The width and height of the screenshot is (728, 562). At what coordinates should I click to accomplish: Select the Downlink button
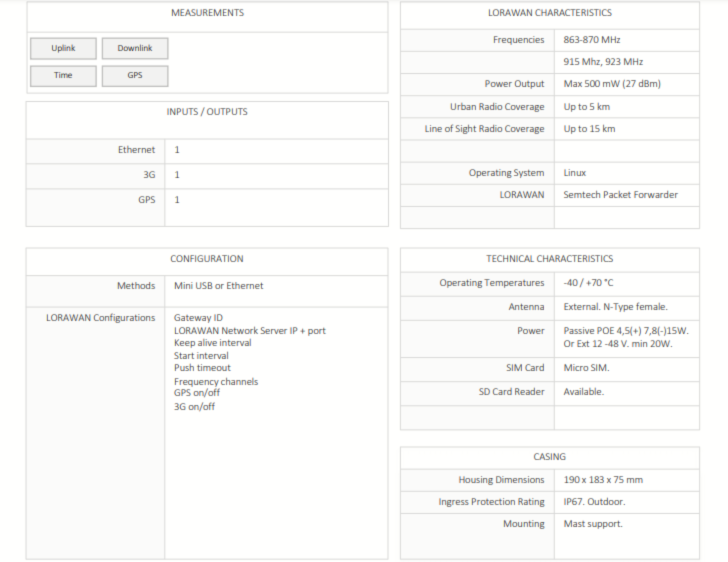135,48
